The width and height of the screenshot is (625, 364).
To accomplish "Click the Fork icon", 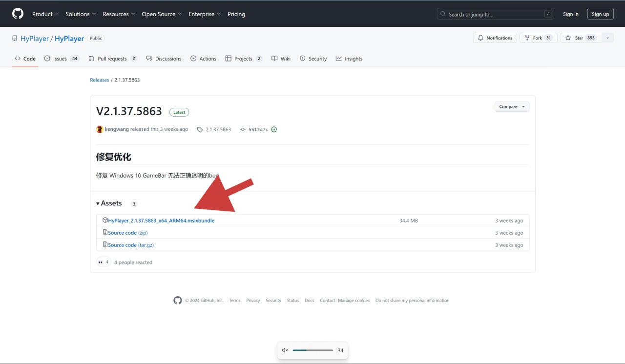I will 527,38.
